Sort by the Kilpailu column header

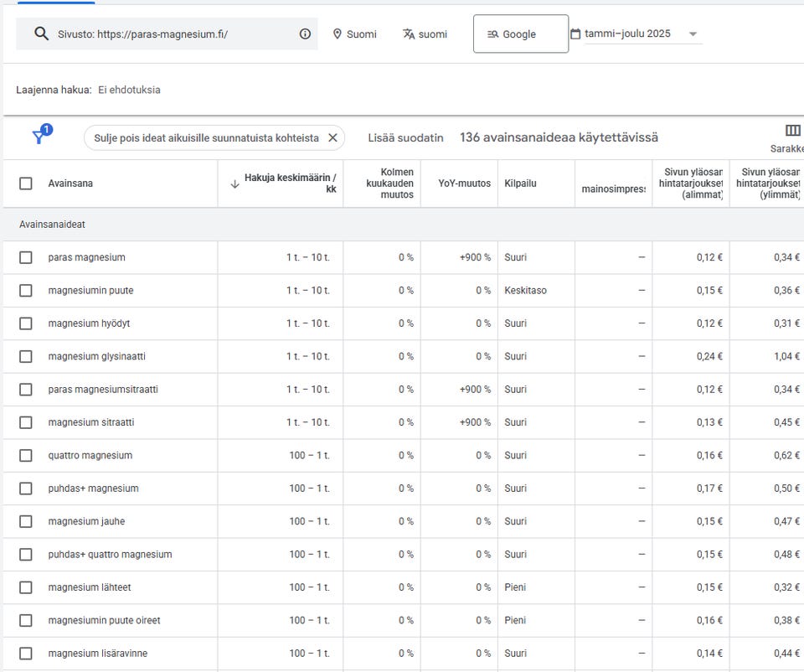click(x=520, y=184)
